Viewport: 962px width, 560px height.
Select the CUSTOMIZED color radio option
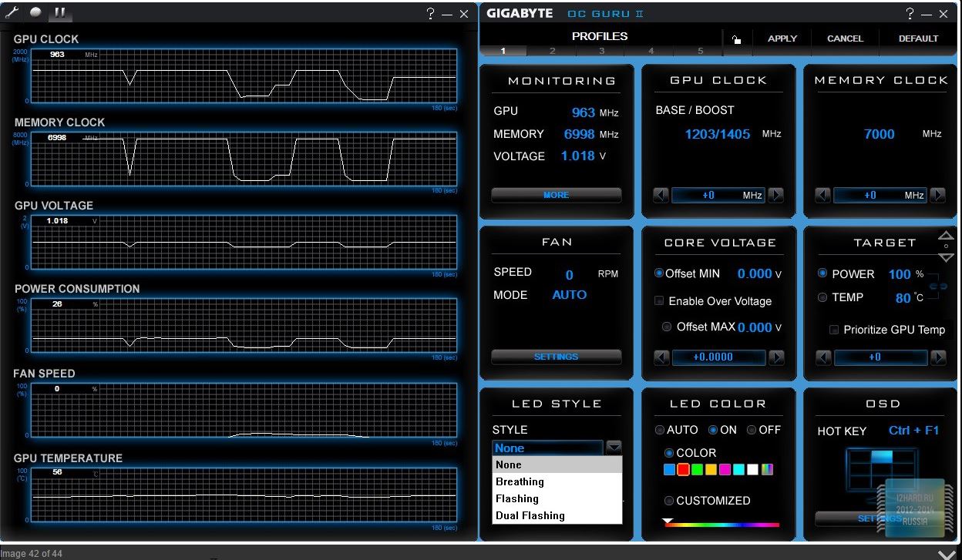[669, 501]
